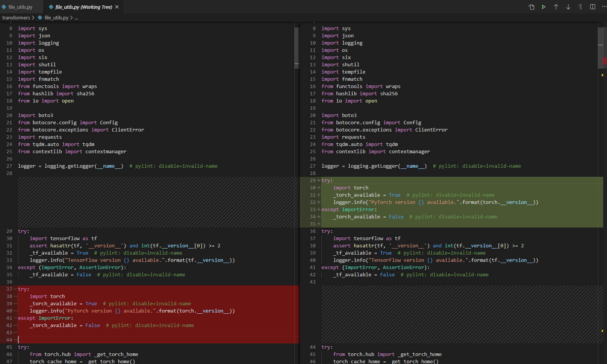Click removed line 41 minus marker
The width and height of the screenshot is (607, 364).
click(x=15, y=318)
